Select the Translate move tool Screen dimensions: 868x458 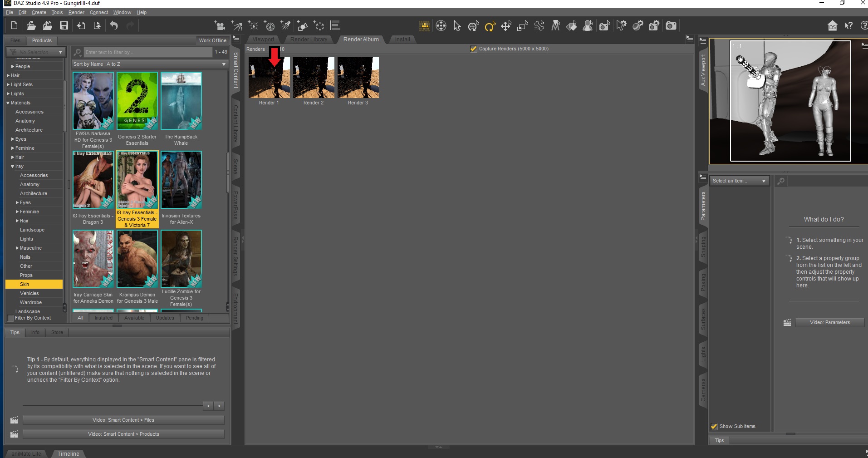tap(506, 26)
